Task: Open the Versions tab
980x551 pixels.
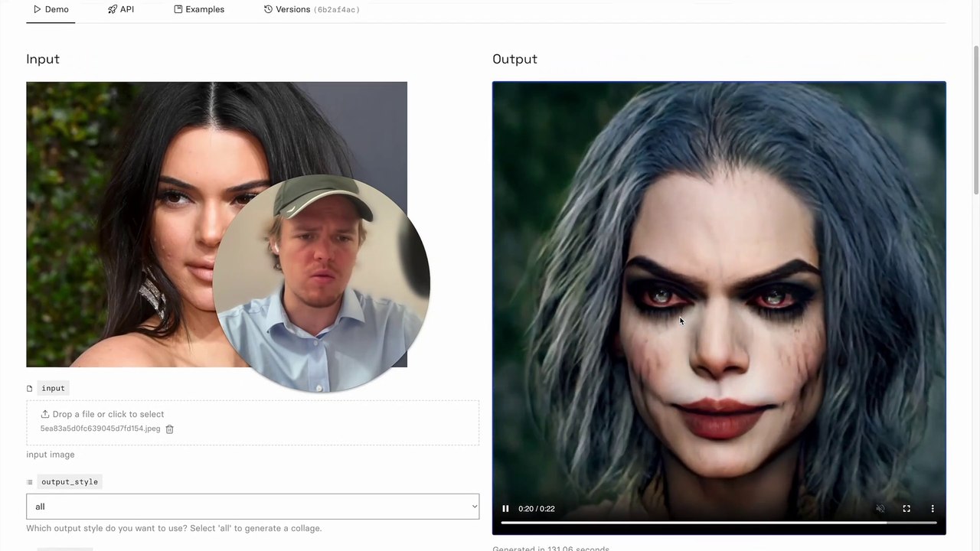Action: (312, 9)
